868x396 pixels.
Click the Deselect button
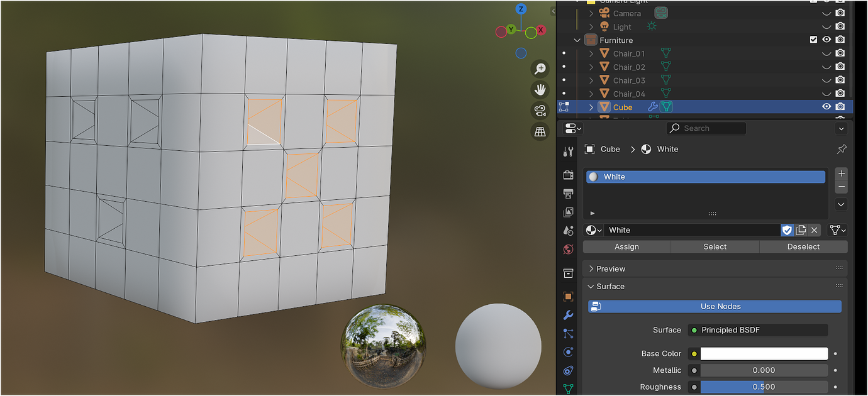803,246
